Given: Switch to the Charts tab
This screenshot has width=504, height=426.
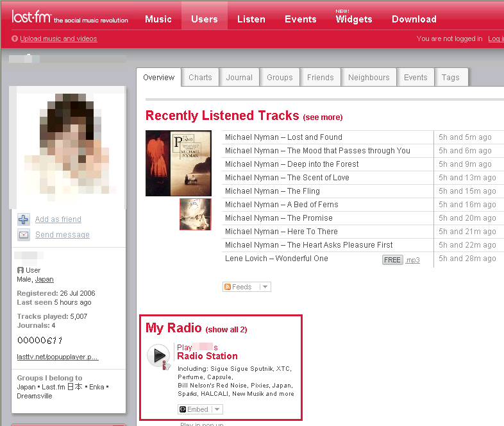Looking at the screenshot, I should pos(200,78).
